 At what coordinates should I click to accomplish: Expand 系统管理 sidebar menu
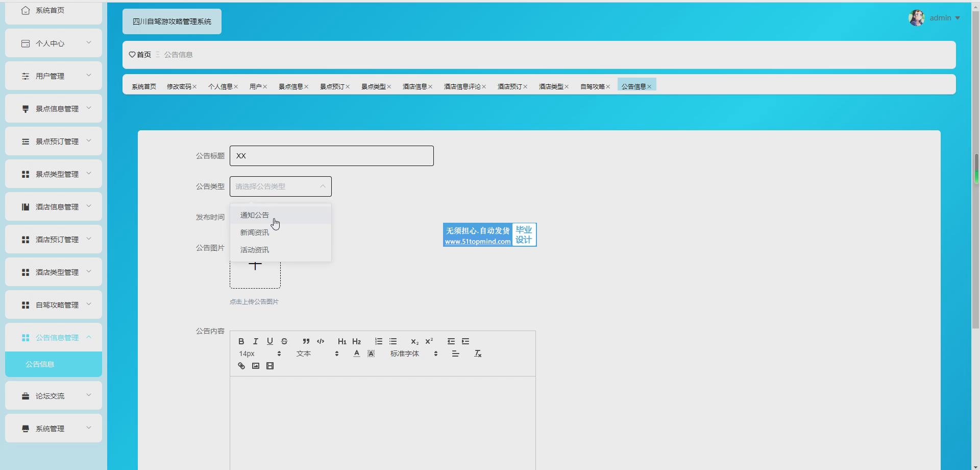(54, 428)
